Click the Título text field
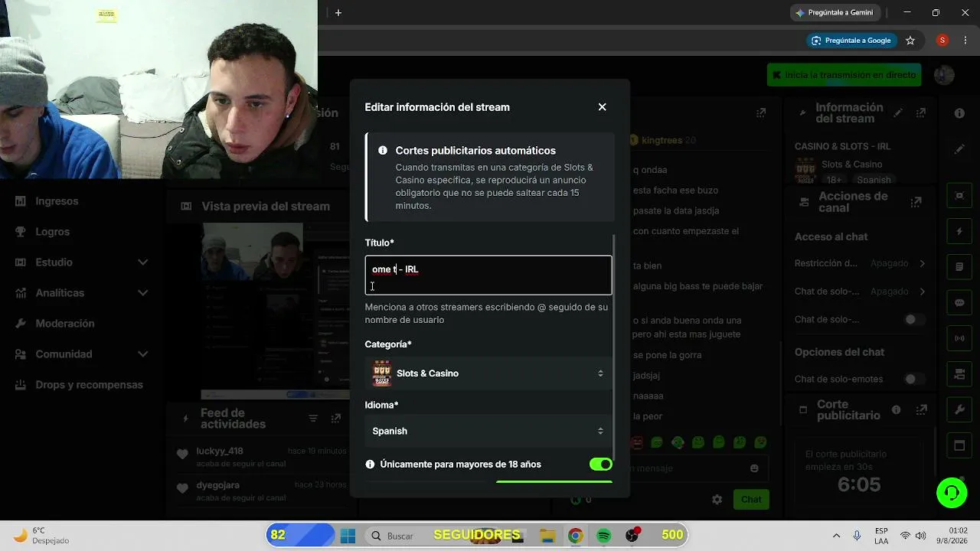This screenshot has height=551, width=980. click(x=488, y=275)
